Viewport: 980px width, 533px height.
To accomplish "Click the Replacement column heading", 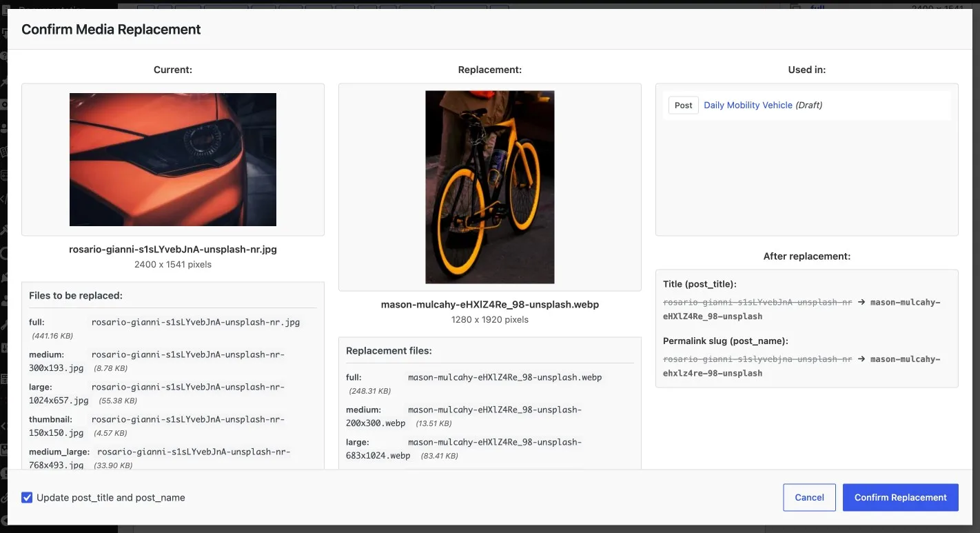I will [490, 70].
